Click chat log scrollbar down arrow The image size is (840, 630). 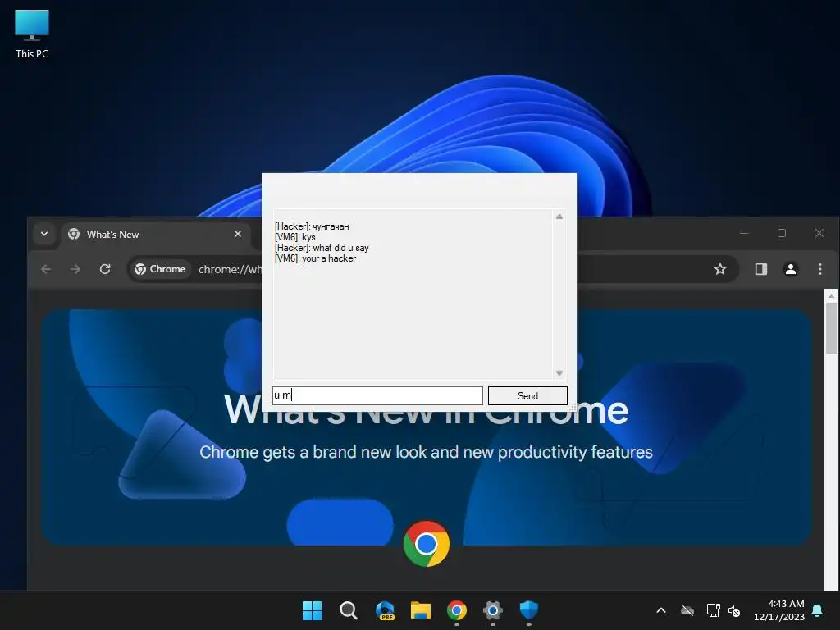559,373
